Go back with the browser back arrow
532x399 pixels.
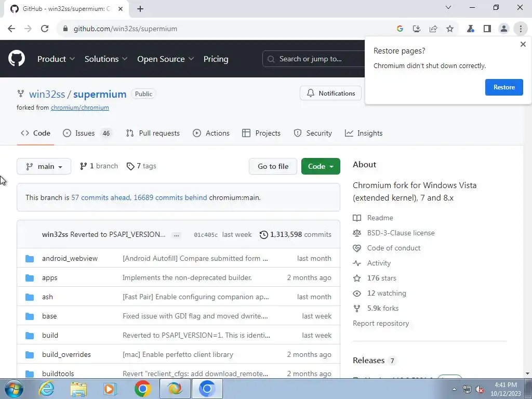tap(11, 29)
